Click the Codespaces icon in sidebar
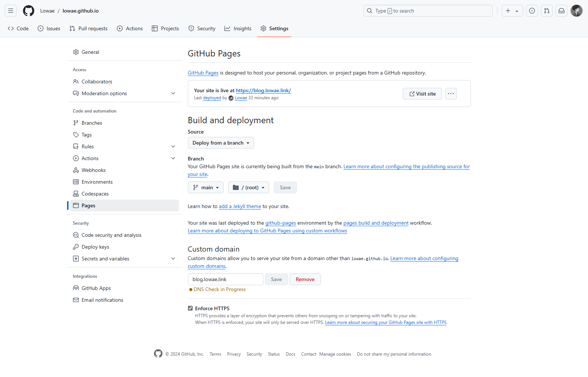Image resolution: width=588 pixels, height=377 pixels. (76, 194)
